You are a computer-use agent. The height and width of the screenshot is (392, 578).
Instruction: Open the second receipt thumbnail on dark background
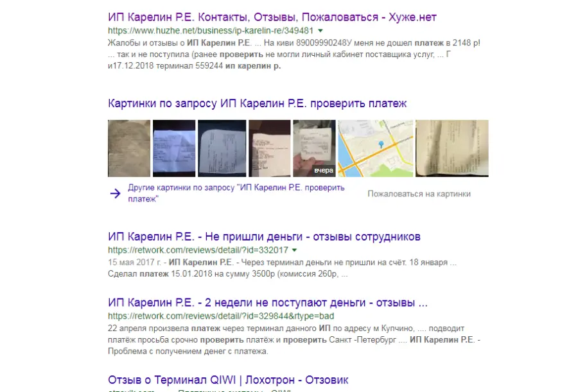pos(174,148)
